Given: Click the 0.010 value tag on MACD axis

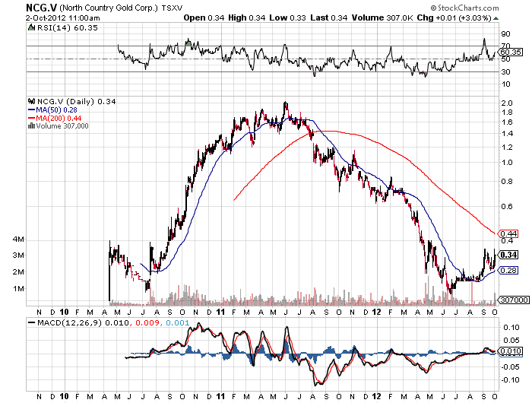Looking at the screenshot, I should (x=511, y=351).
